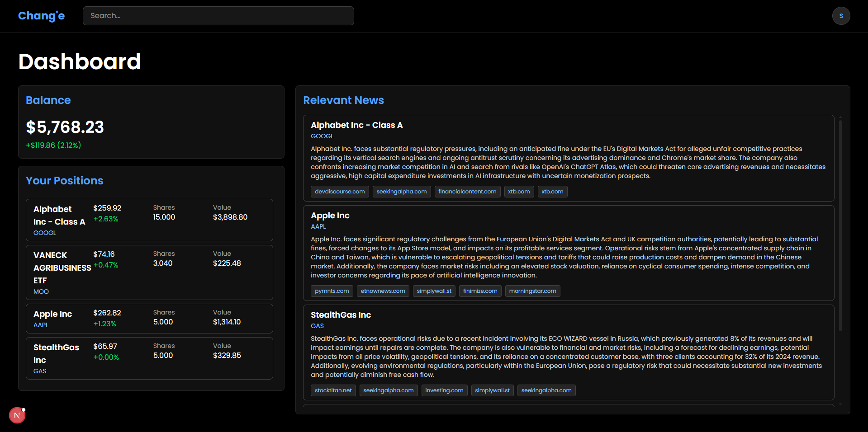Click the $3,898.80 position value
The width and height of the screenshot is (868, 432).
pyautogui.click(x=230, y=217)
